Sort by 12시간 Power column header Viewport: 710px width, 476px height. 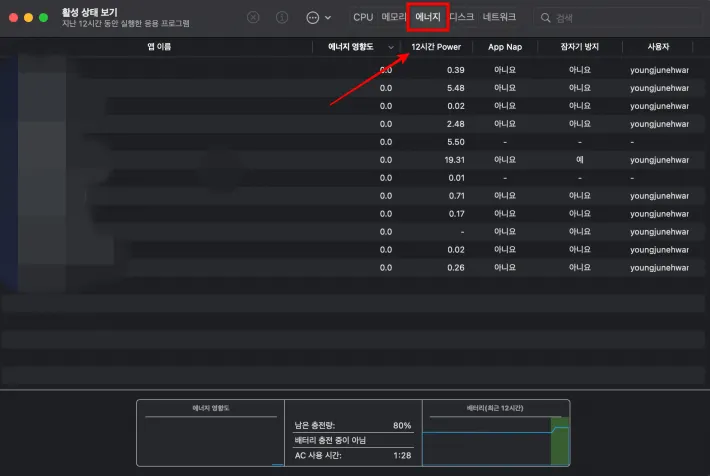point(436,47)
